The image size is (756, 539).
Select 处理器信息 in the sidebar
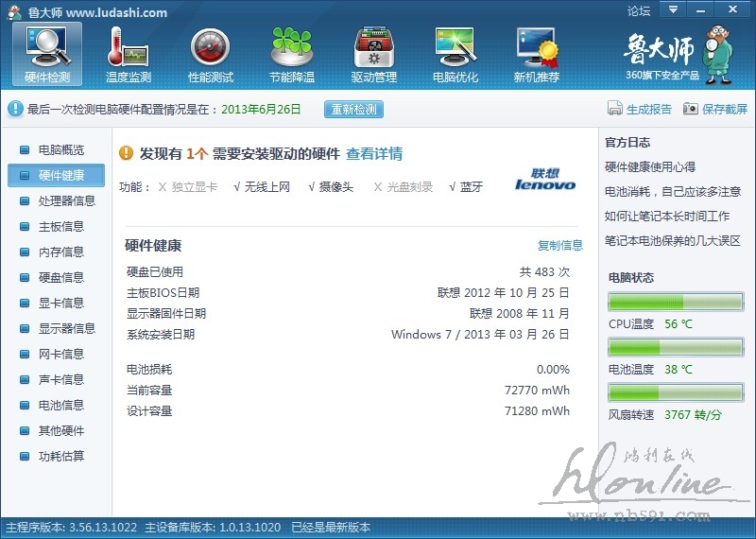(x=66, y=200)
